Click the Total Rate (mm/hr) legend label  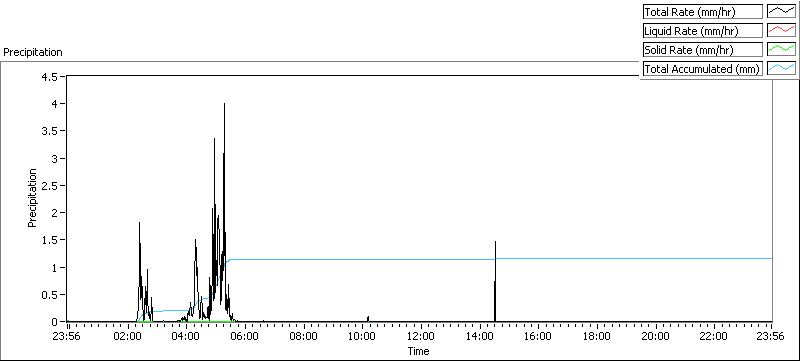pos(703,11)
